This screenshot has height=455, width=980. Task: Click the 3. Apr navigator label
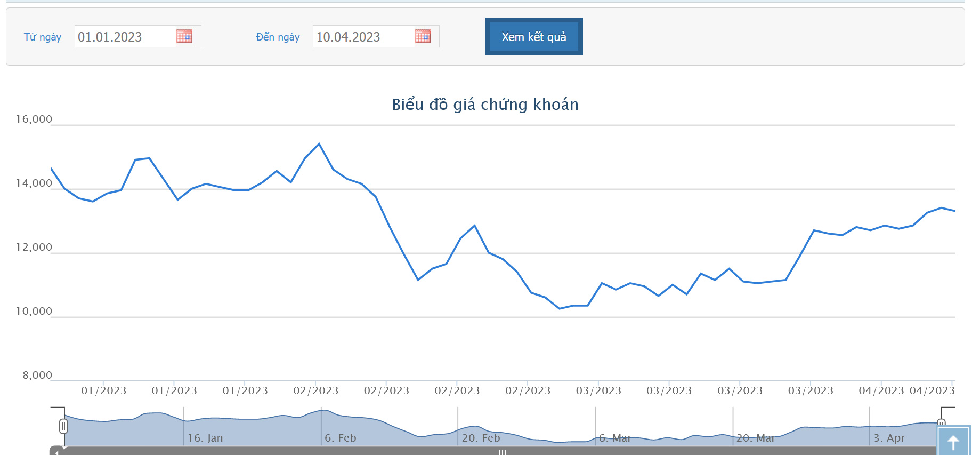click(889, 438)
